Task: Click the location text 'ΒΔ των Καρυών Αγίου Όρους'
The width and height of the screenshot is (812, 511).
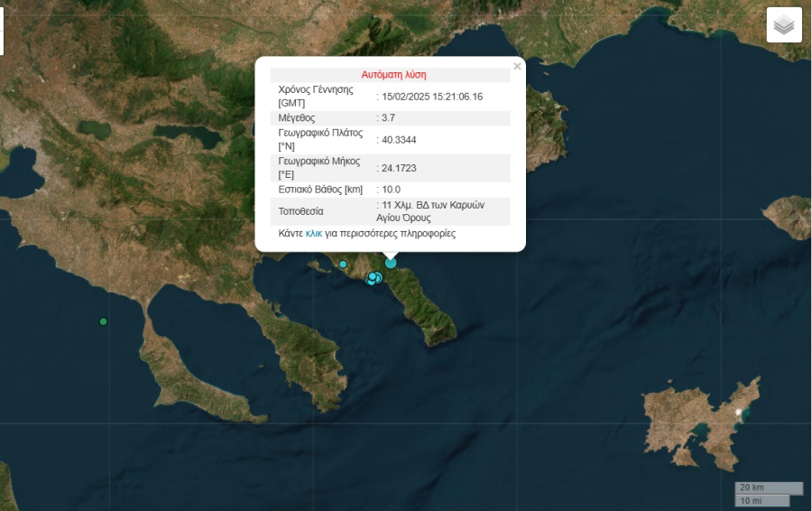Action: tap(432, 211)
